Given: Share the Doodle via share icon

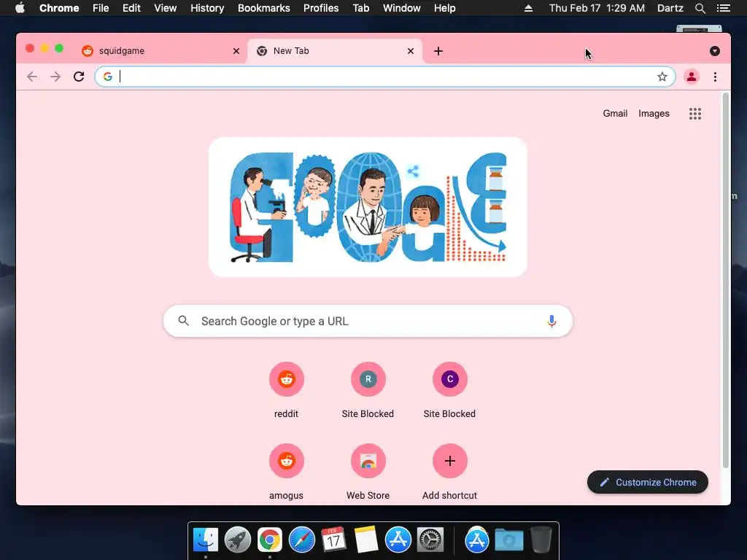Looking at the screenshot, I should pos(413,171).
